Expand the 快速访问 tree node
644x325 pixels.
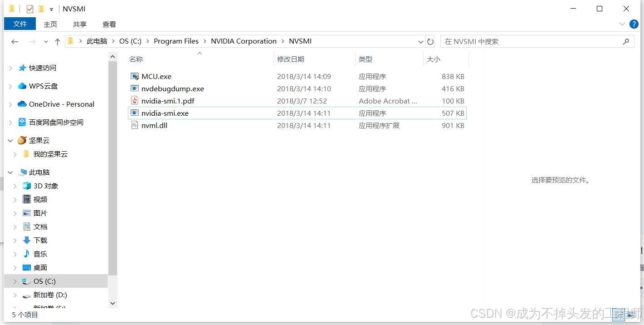[x=10, y=68]
